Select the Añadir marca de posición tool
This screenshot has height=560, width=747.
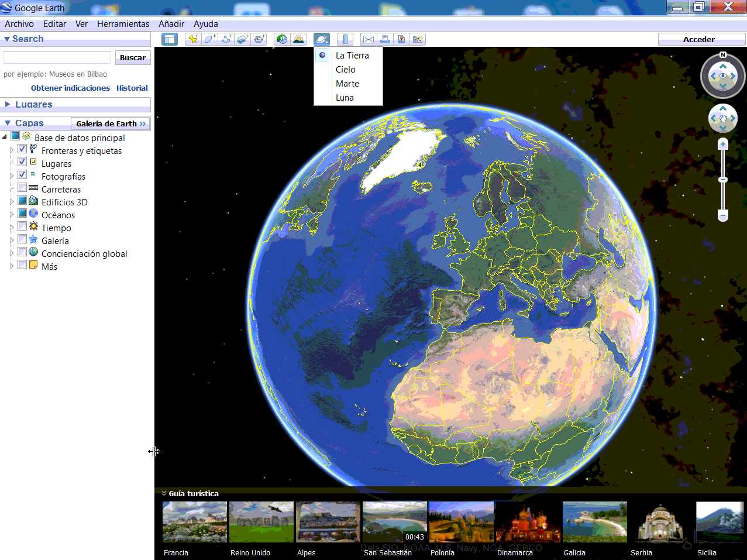[x=192, y=39]
